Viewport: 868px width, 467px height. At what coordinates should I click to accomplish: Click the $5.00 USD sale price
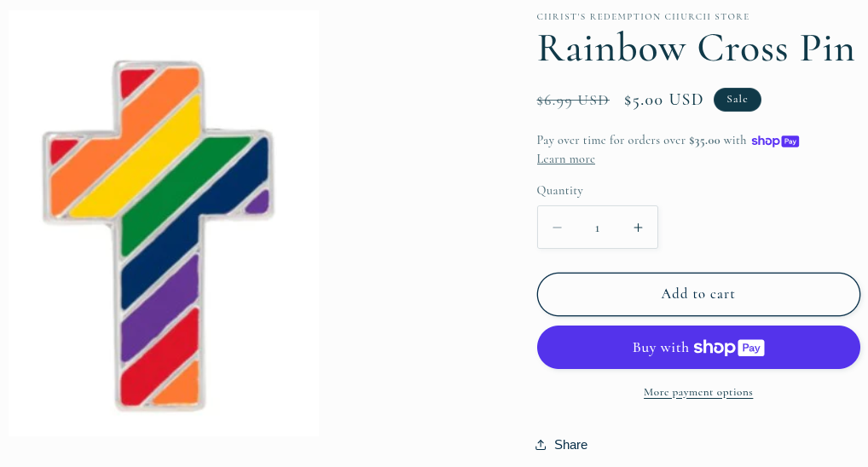[x=663, y=101]
